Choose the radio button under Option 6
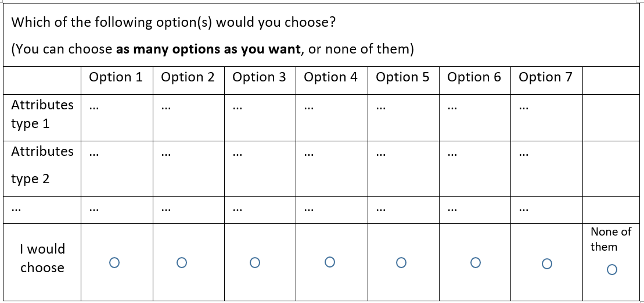Screen dimensions: 644x303 [475, 262]
